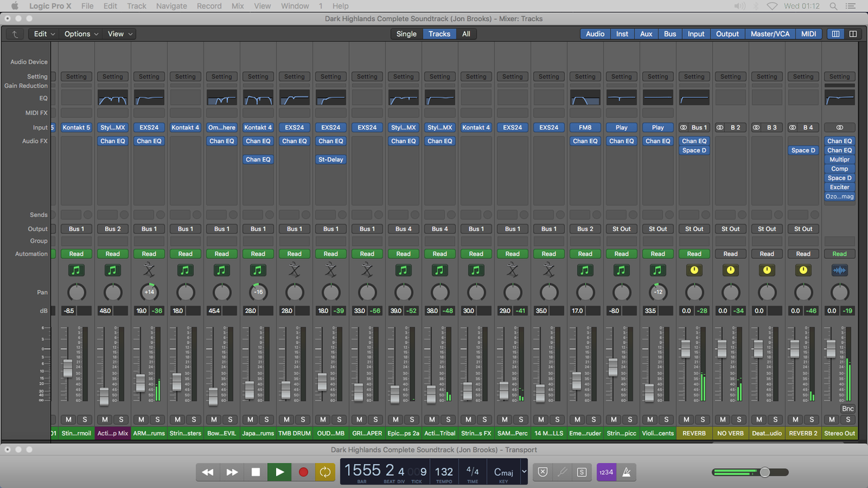Open St-Delay plugin on OUD...MB channel
Image resolution: width=868 pixels, height=488 pixels.
click(x=331, y=159)
